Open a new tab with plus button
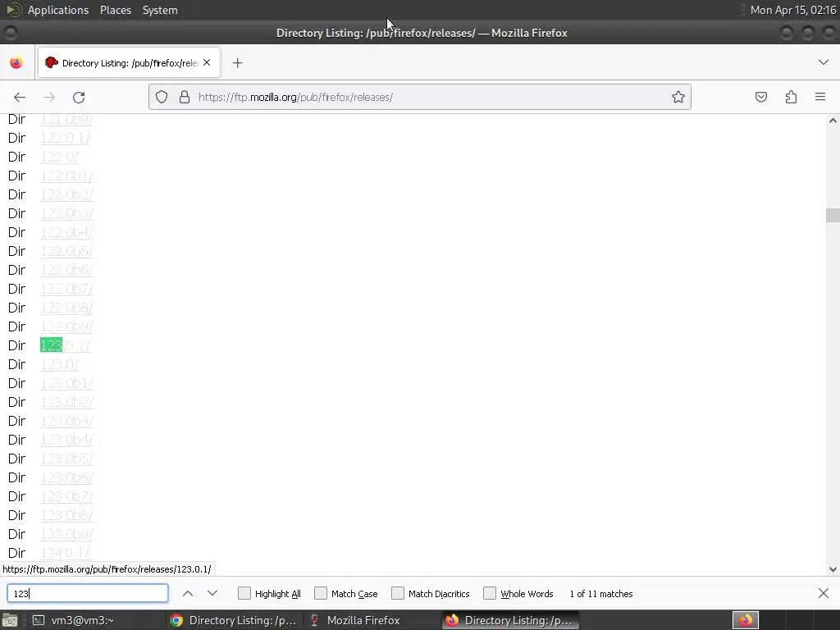 [x=237, y=62]
